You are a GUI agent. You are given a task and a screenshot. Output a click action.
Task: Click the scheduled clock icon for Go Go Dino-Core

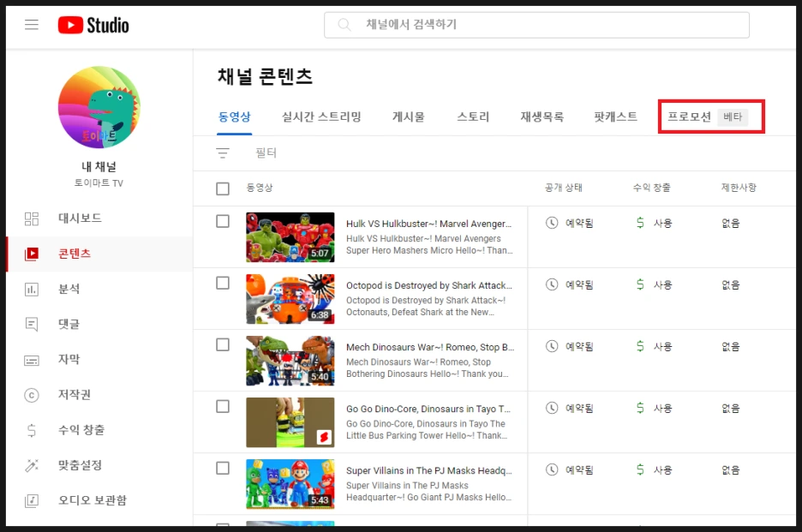(552, 408)
